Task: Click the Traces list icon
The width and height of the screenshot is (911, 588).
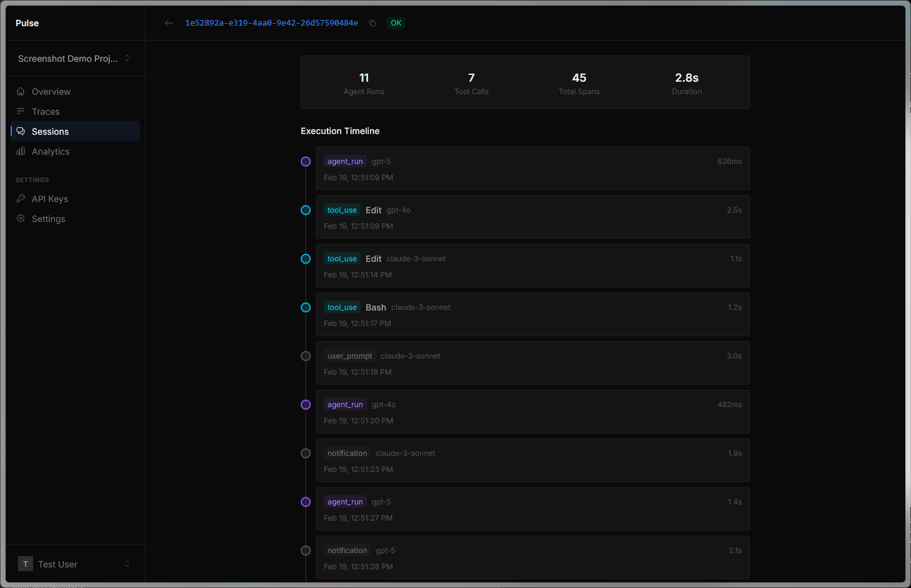Action: point(21,111)
